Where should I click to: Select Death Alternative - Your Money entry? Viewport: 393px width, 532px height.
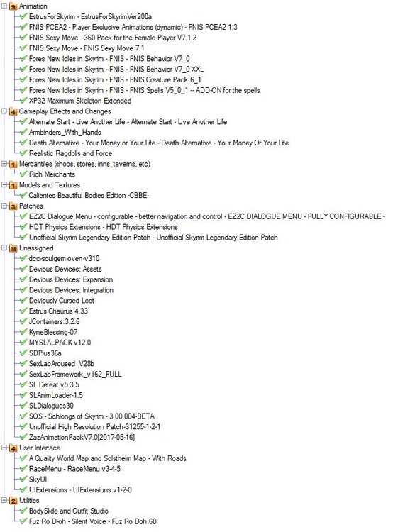pyautogui.click(x=159, y=143)
